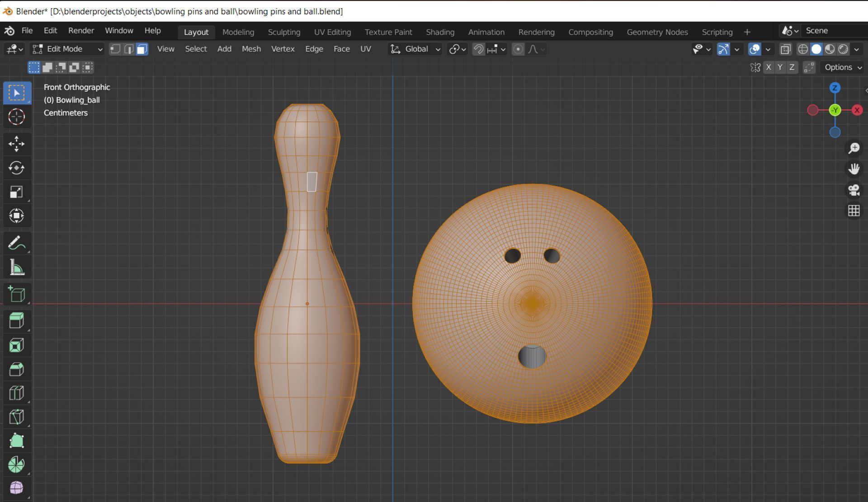Select the Move tool
Screen dimensions: 868x502
(x=17, y=144)
